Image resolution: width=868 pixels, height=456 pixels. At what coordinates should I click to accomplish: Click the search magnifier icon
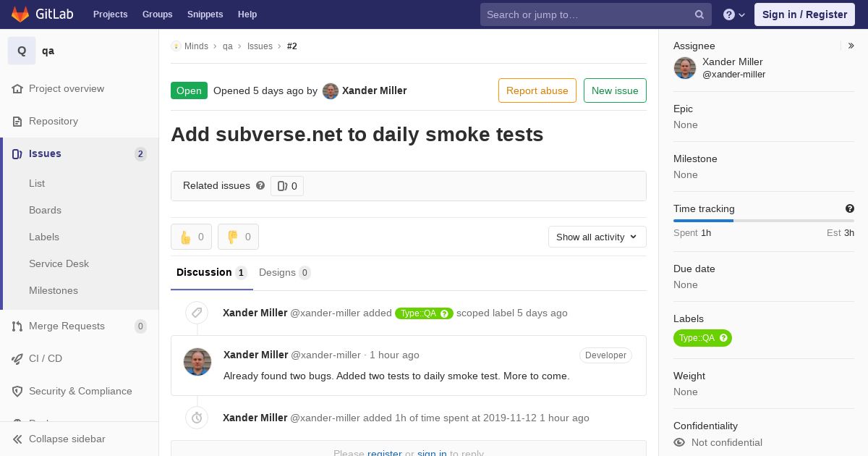point(699,14)
